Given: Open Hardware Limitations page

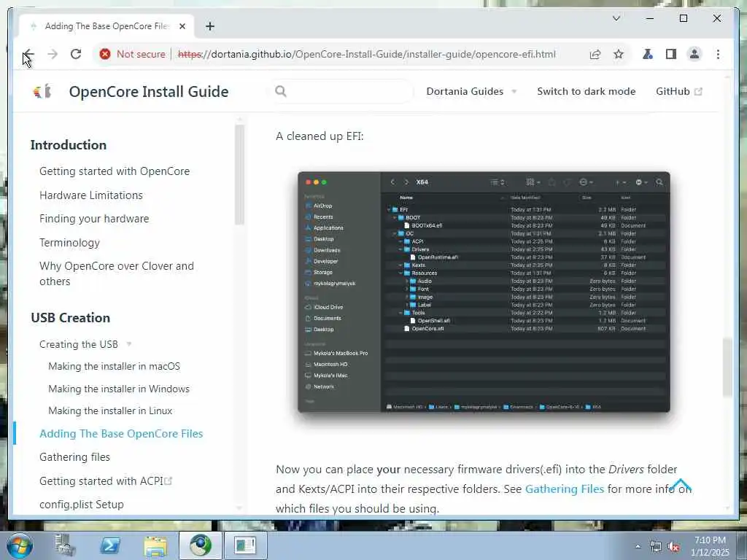Looking at the screenshot, I should (91, 195).
